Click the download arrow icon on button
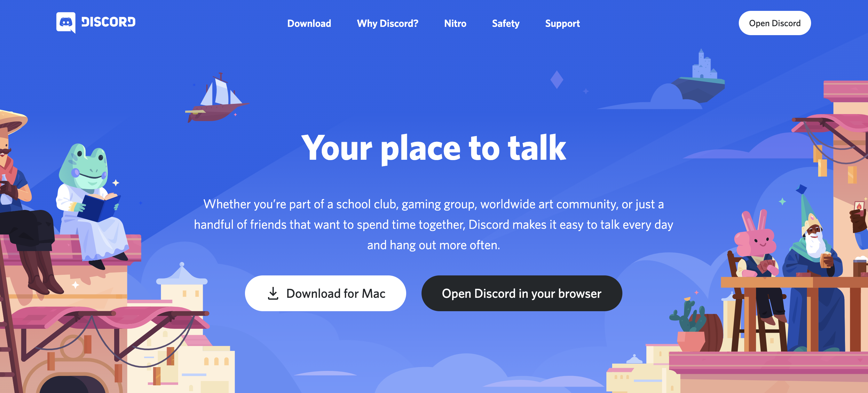This screenshot has height=393, width=868. (x=273, y=294)
